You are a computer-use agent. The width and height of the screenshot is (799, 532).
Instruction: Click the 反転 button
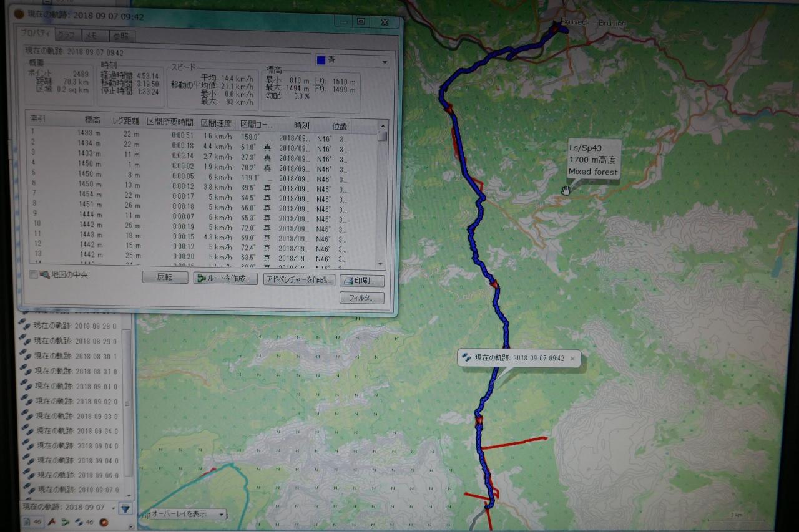[x=165, y=279]
